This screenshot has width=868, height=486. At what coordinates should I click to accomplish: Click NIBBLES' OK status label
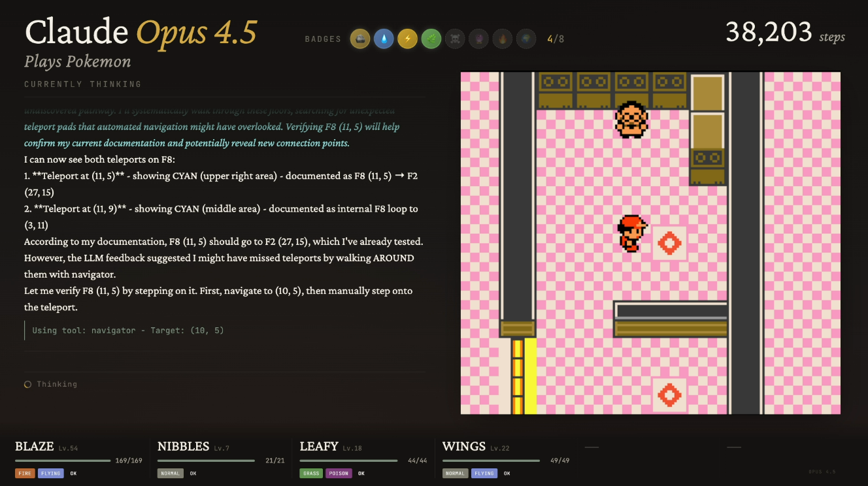(x=193, y=474)
